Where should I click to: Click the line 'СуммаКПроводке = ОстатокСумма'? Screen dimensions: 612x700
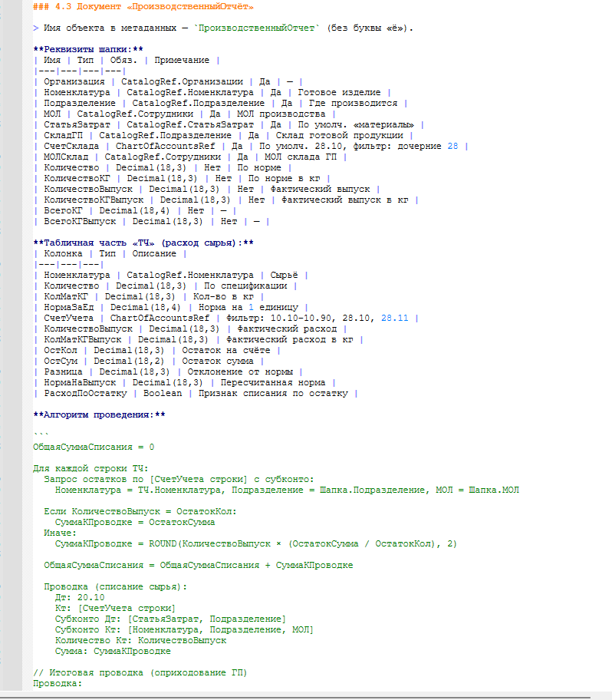tap(135, 522)
